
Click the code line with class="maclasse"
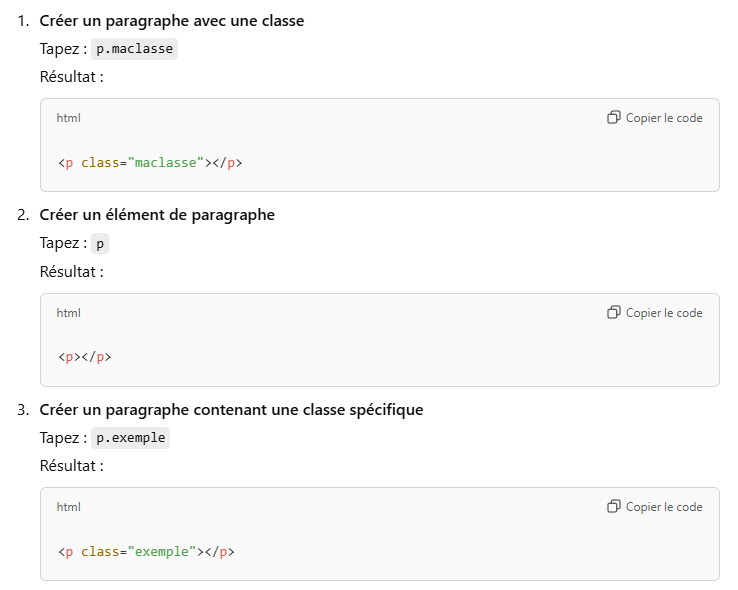tap(150, 162)
